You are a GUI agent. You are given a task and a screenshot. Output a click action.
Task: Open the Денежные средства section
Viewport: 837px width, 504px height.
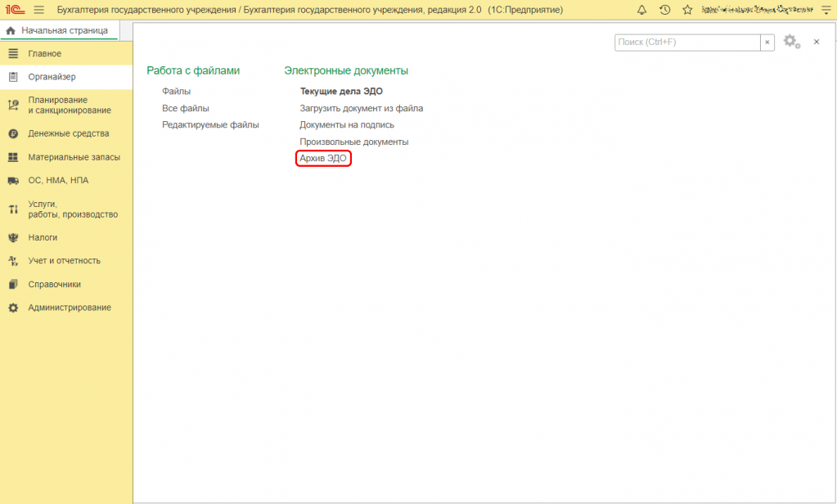point(68,133)
